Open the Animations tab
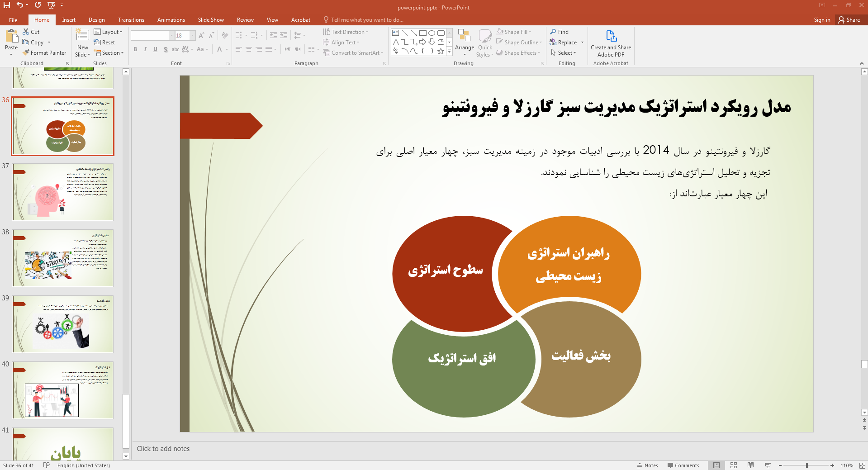This screenshot has width=868, height=470. (x=171, y=20)
